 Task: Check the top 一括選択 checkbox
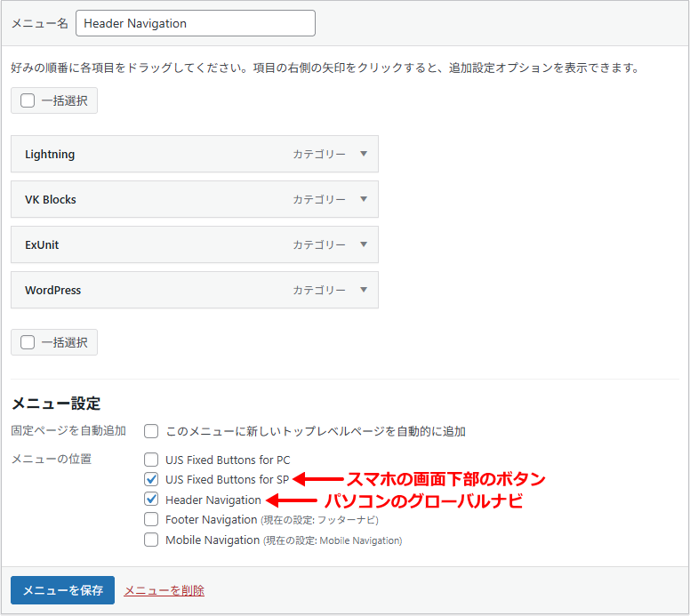(x=28, y=100)
